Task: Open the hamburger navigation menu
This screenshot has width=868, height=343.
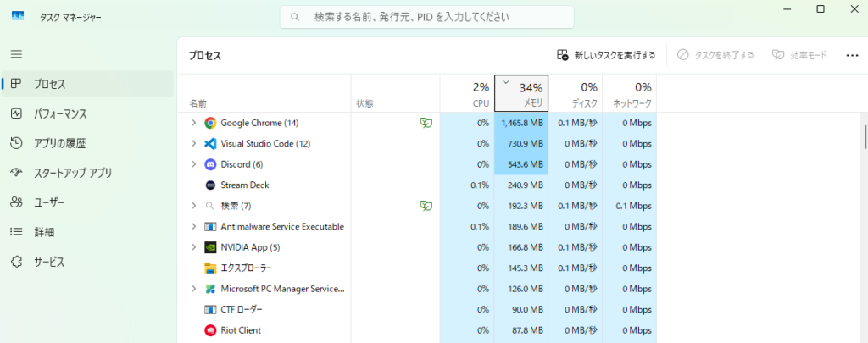Action: [x=16, y=54]
